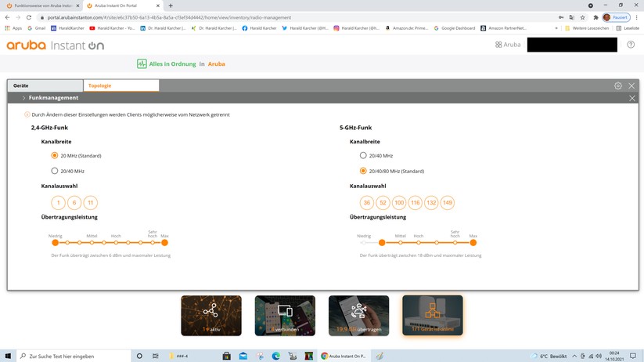
Task: Toggle 5 GHz channel 132
Action: (431, 202)
